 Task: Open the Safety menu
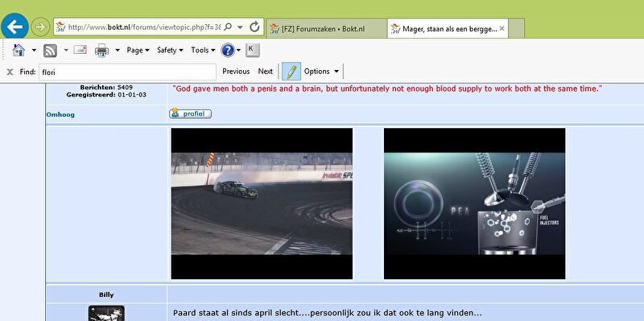click(170, 50)
